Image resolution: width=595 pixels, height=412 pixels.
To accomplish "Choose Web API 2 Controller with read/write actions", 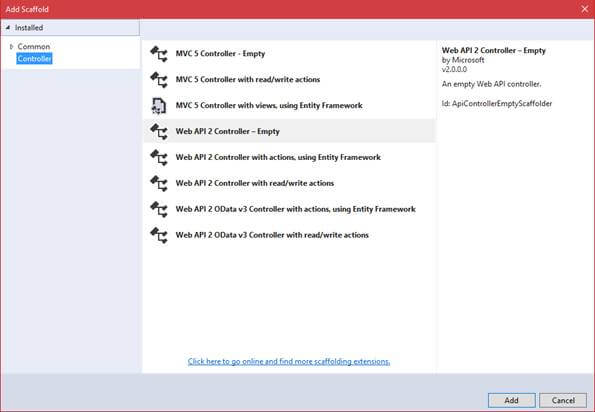I will pyautogui.click(x=290, y=183).
